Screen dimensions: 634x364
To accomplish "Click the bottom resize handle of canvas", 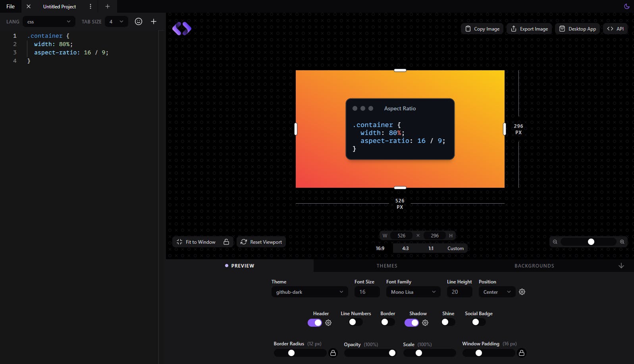I will [x=400, y=188].
